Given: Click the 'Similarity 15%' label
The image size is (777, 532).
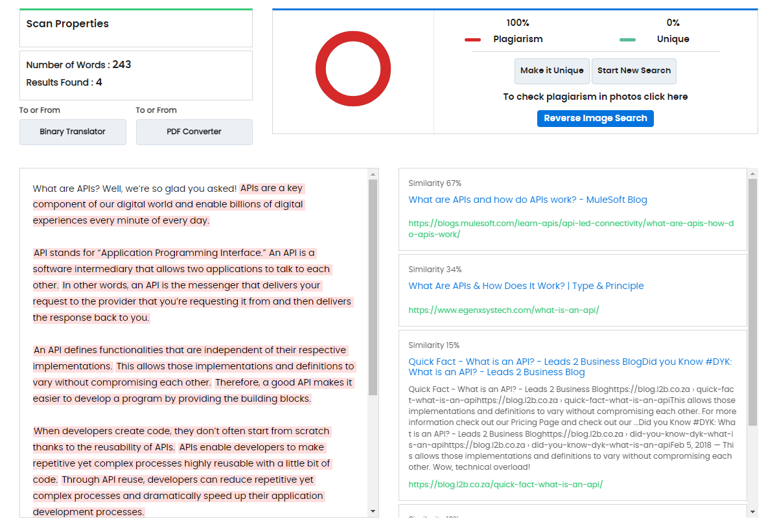Looking at the screenshot, I should (434, 345).
